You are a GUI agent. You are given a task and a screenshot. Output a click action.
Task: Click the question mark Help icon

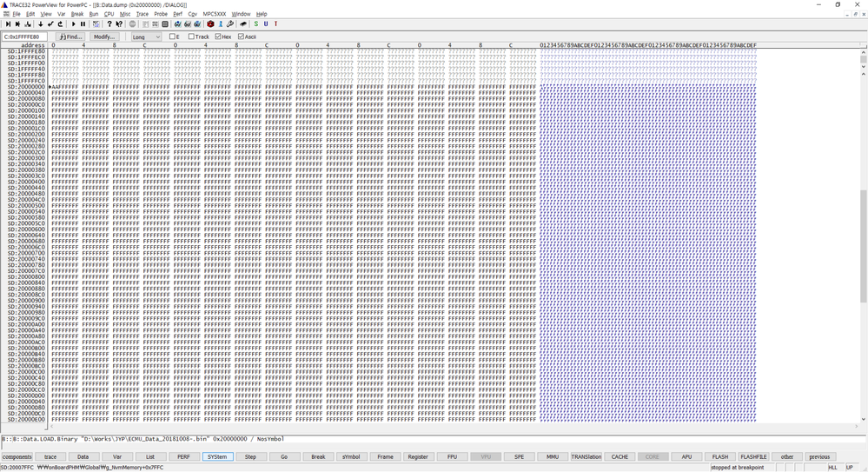(x=109, y=23)
